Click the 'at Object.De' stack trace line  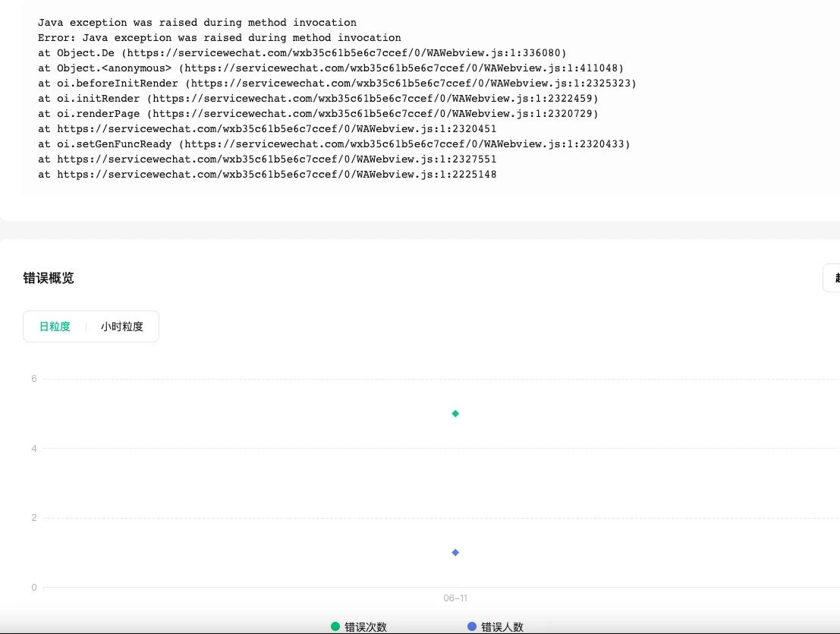[302, 52]
